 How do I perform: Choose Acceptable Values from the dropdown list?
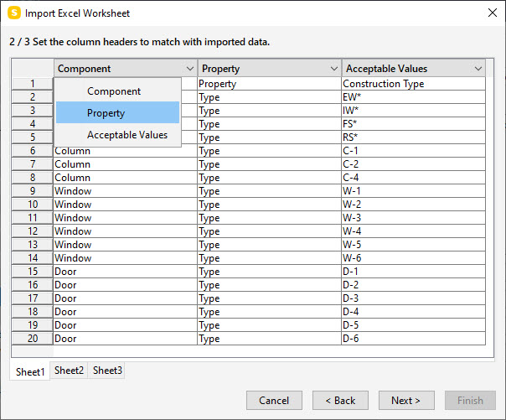(118, 135)
